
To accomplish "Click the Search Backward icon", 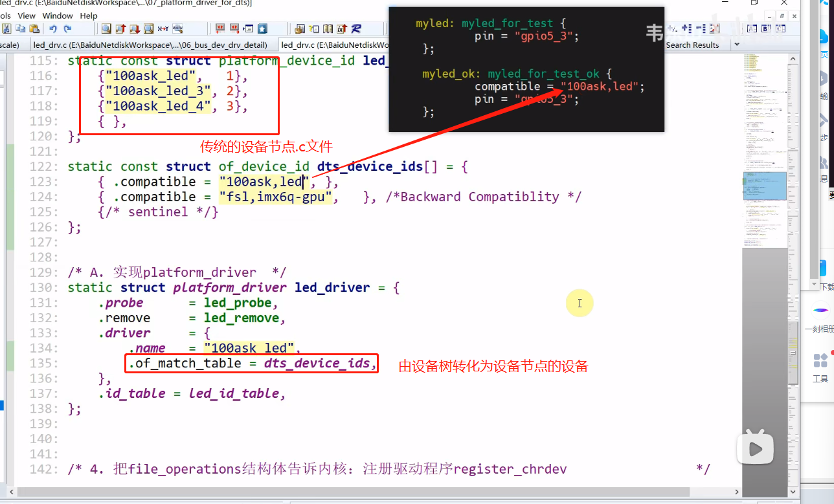I will coord(120,28).
